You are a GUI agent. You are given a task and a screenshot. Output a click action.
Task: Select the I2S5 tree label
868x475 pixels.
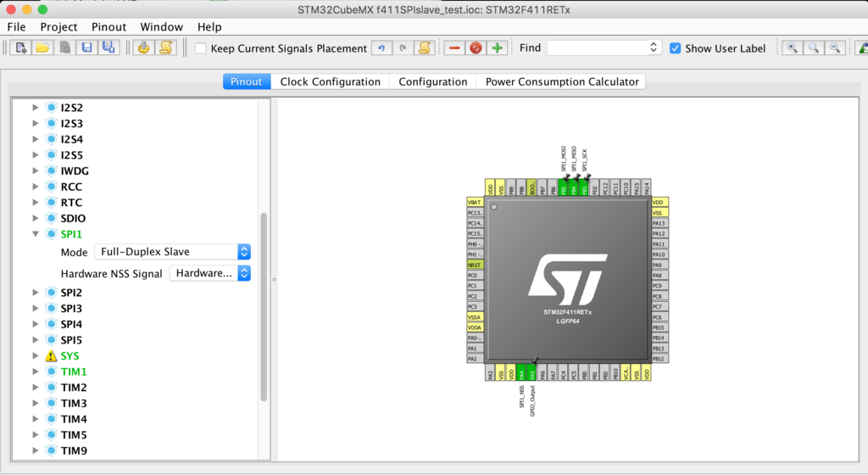(x=72, y=155)
